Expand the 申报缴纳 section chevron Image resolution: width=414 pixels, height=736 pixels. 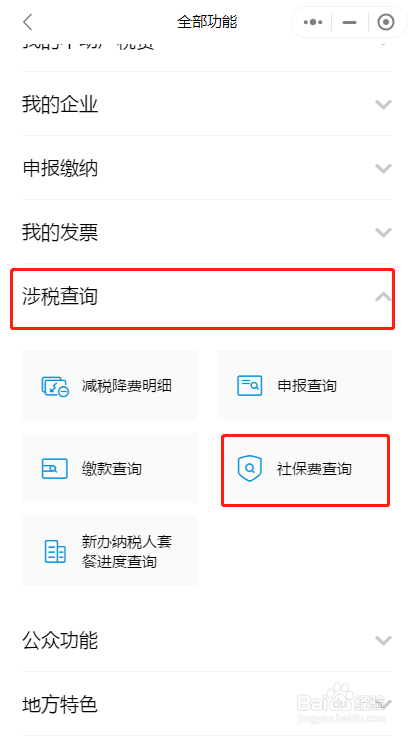(x=383, y=168)
